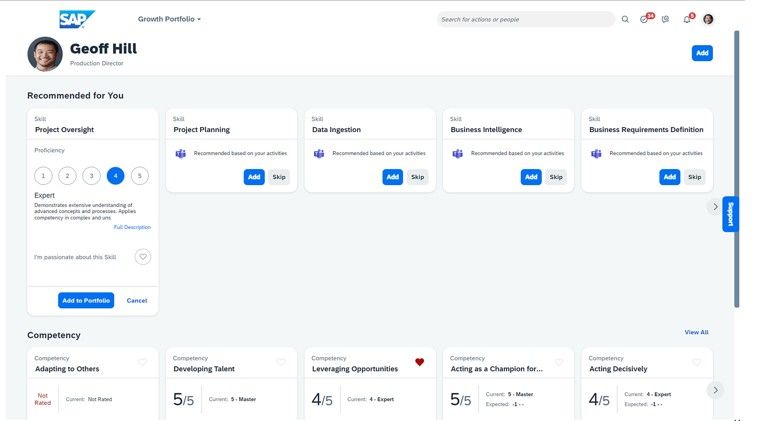The width and height of the screenshot is (780, 421).
Task: Click the red heart on Leveraging Opportunities
Action: pyautogui.click(x=419, y=362)
